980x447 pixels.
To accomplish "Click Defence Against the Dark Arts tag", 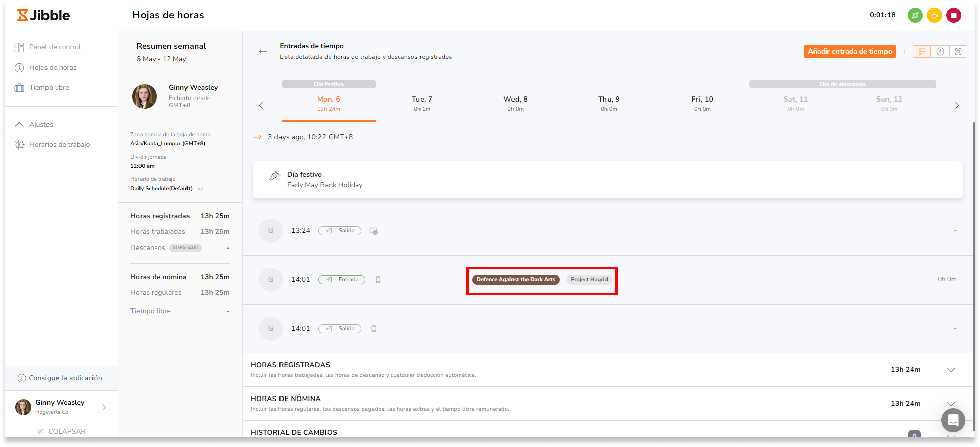I will [x=516, y=279].
